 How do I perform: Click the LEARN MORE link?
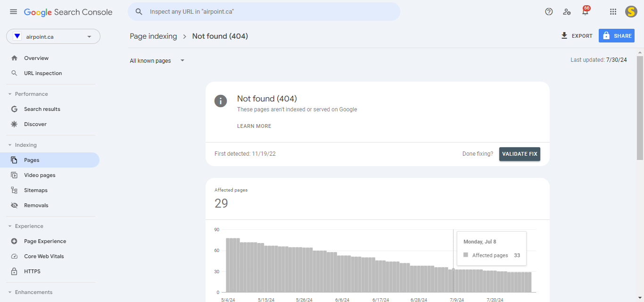[x=254, y=126]
